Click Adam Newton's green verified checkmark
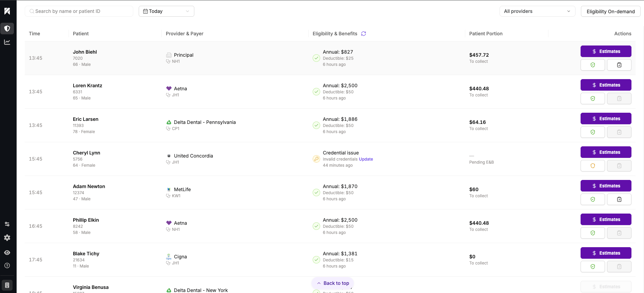The image size is (644, 293). click(316, 193)
